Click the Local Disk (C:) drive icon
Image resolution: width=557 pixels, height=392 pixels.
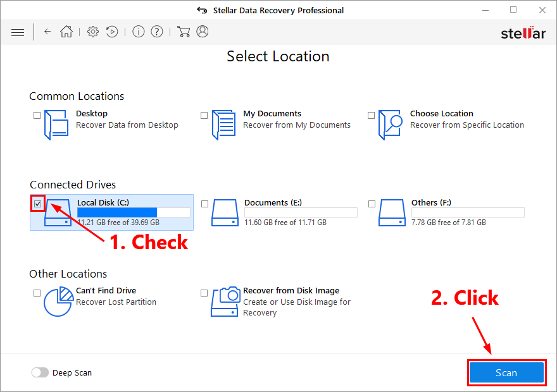click(x=58, y=212)
